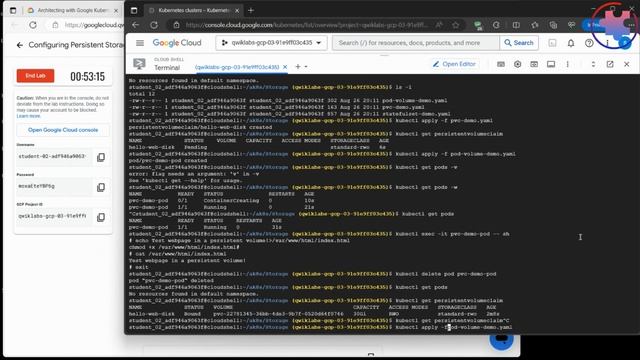Viewport: 640px width, 360px height.
Task: Click the 'pod "pvc-demo-pod" deleted' output line
Action: tap(171, 280)
